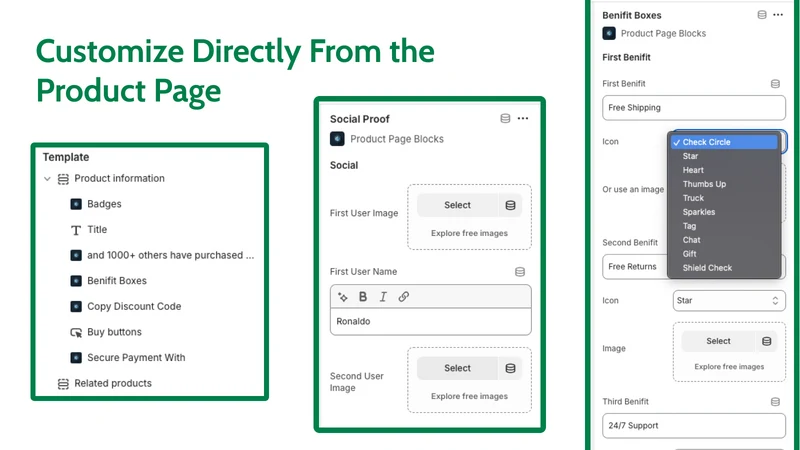Click the Buy buttons cursor icon
800x450 pixels.
pos(76,333)
